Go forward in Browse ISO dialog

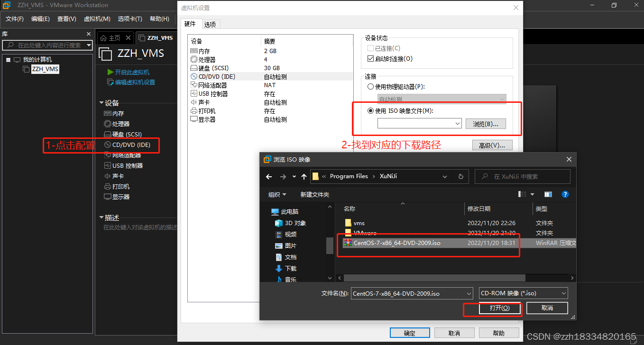(283, 176)
